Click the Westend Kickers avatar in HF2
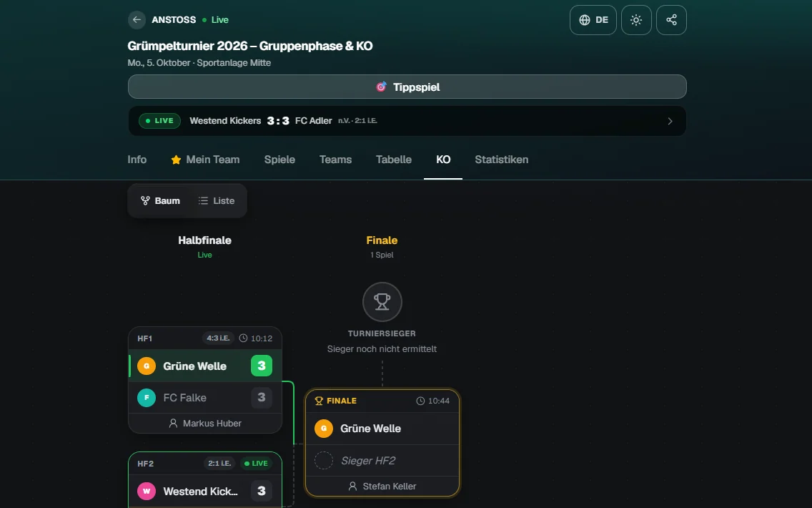 [147, 491]
